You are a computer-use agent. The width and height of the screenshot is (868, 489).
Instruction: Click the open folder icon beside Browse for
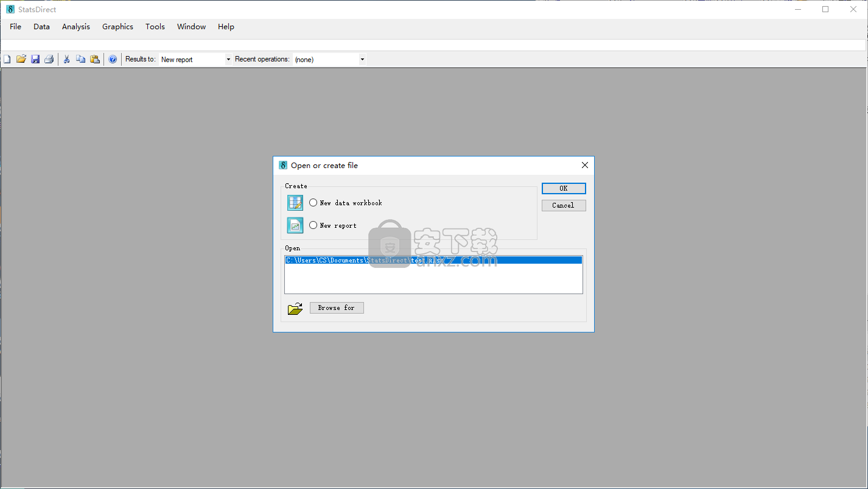(x=295, y=309)
